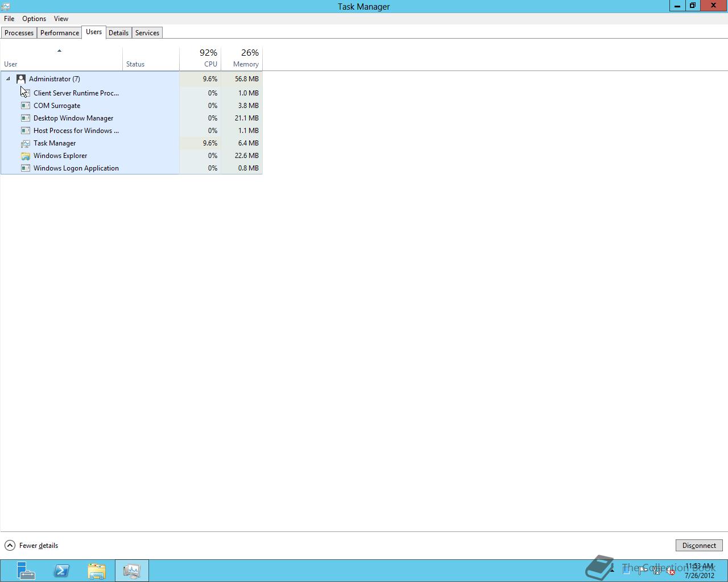The width and height of the screenshot is (728, 582).
Task: Select Client Server Runtime Proc... row text
Action: tap(76, 93)
